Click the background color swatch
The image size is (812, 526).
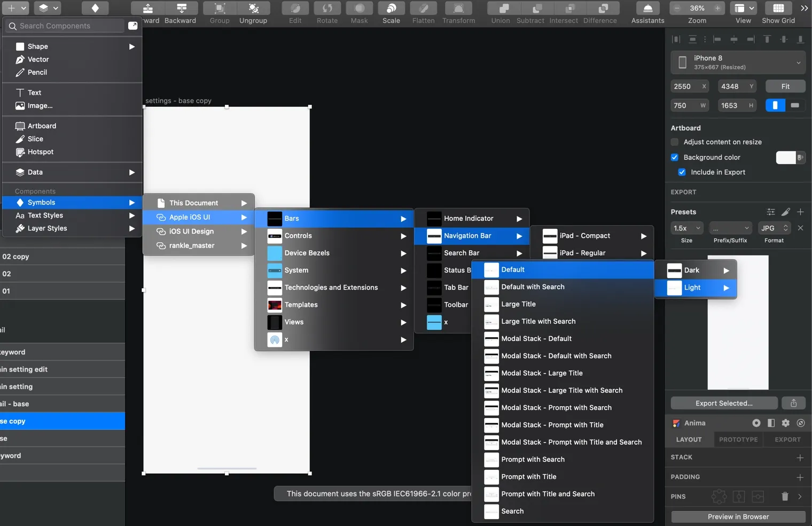(x=787, y=157)
